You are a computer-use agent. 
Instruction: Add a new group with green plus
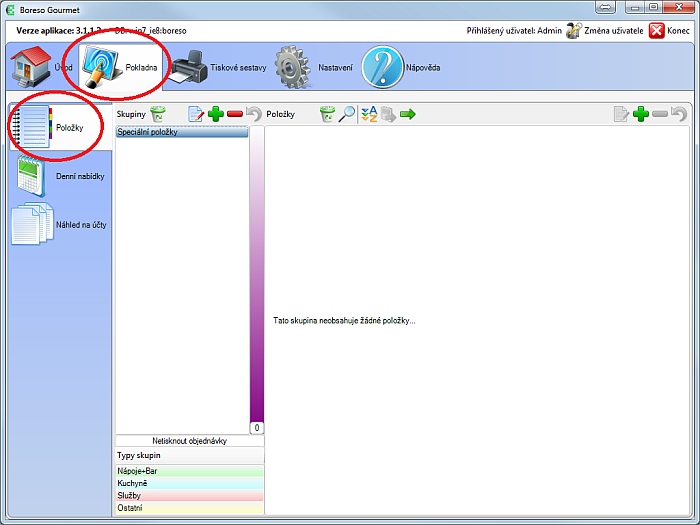(x=215, y=115)
